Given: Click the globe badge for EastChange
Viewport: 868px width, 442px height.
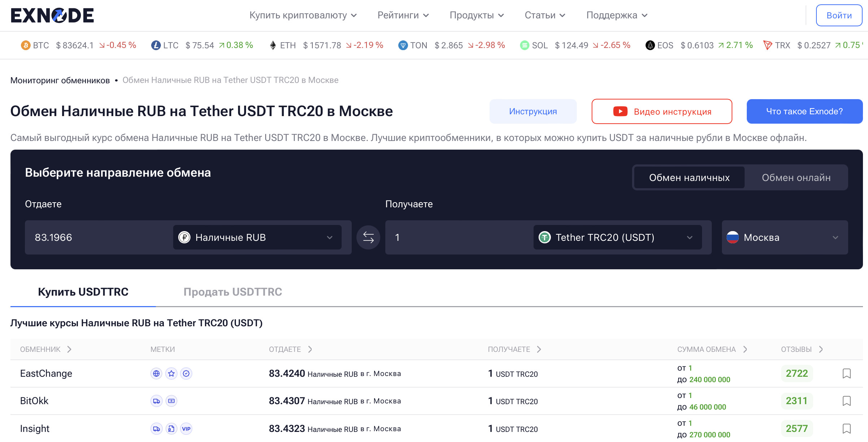Looking at the screenshot, I should [156, 374].
